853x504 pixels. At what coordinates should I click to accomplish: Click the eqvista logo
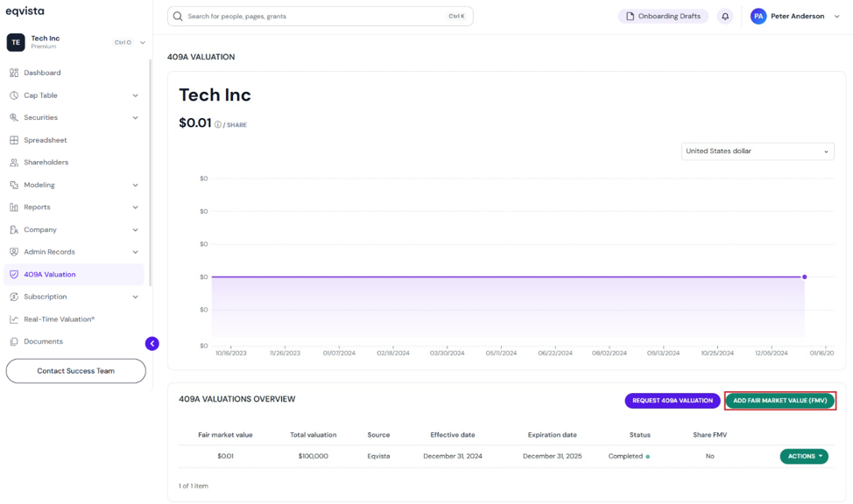[25, 11]
